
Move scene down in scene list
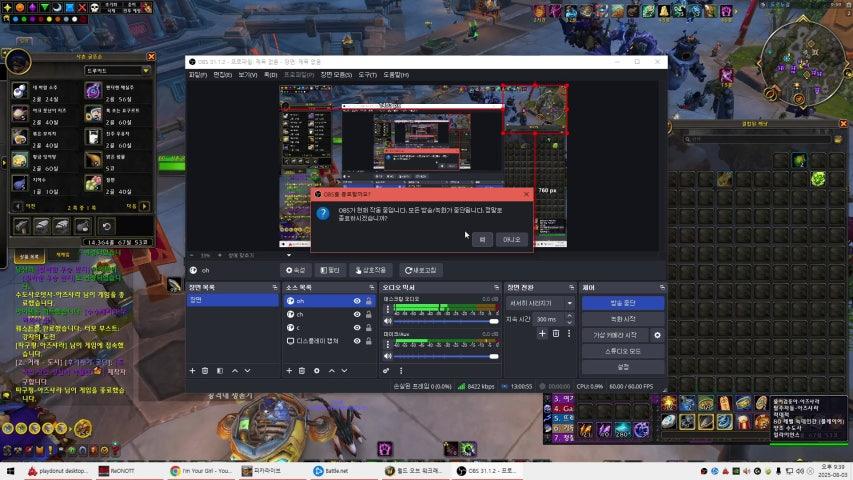pos(248,371)
